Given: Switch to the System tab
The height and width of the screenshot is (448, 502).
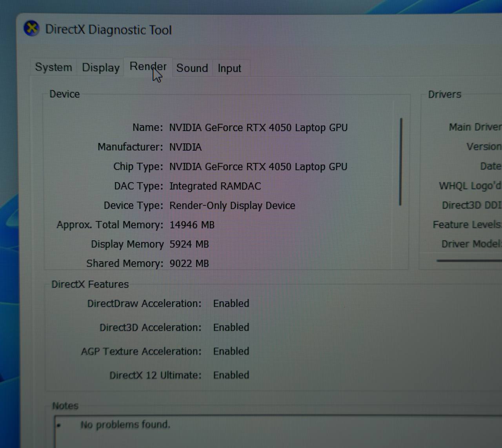Looking at the screenshot, I should click(x=53, y=67).
